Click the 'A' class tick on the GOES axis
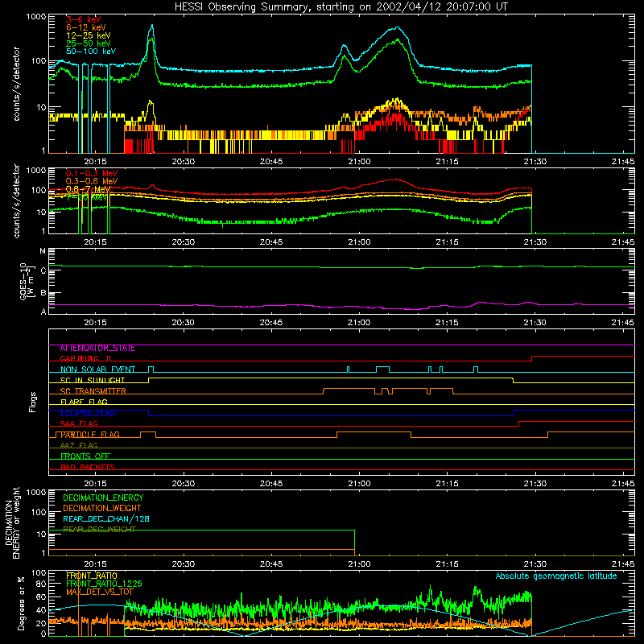 43,312
